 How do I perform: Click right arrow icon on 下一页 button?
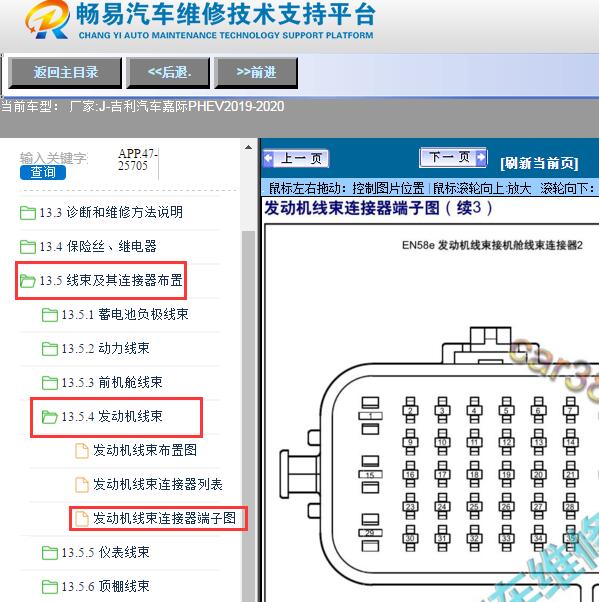481,157
